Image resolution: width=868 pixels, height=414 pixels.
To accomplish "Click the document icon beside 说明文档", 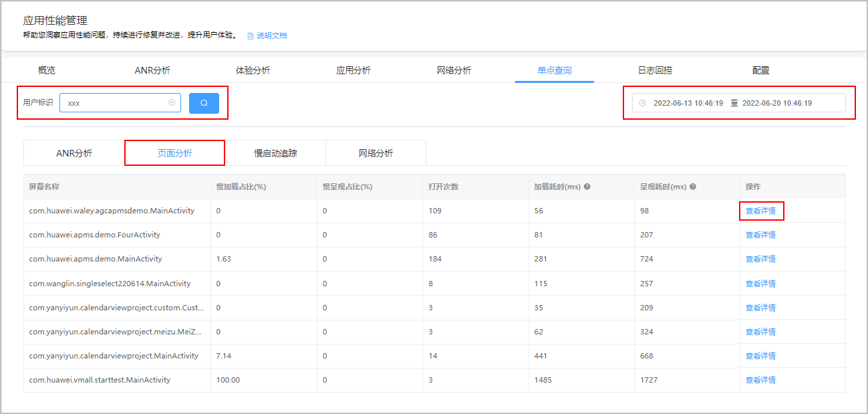I will point(251,35).
